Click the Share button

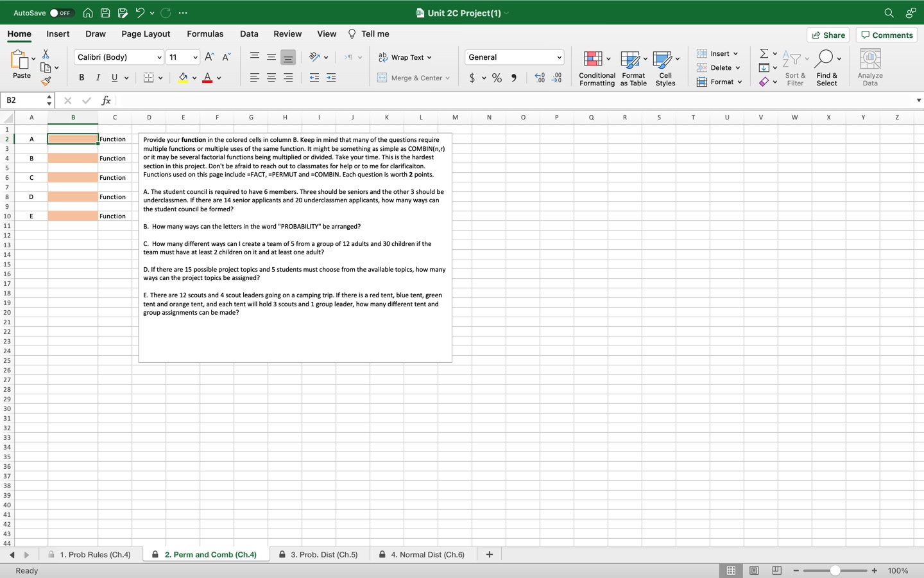coord(828,35)
